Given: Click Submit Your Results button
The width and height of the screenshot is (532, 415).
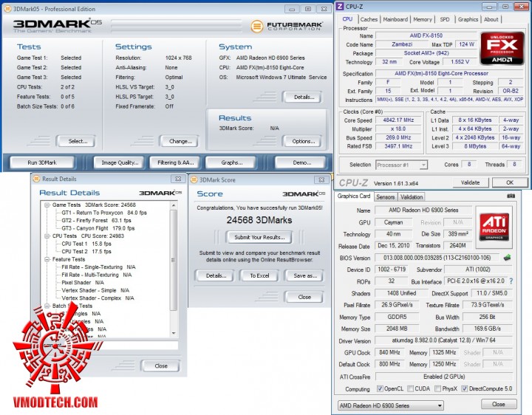Looking at the screenshot, I should (259, 237).
